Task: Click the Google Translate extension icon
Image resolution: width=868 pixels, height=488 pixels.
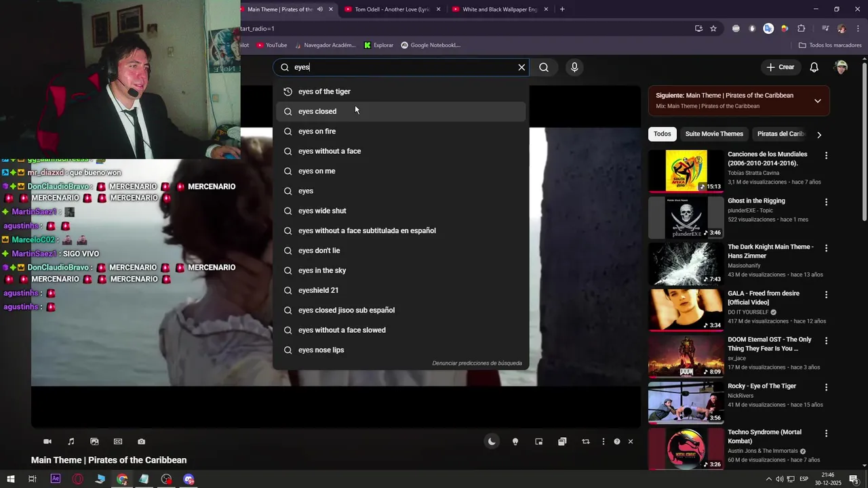Action: (768, 28)
